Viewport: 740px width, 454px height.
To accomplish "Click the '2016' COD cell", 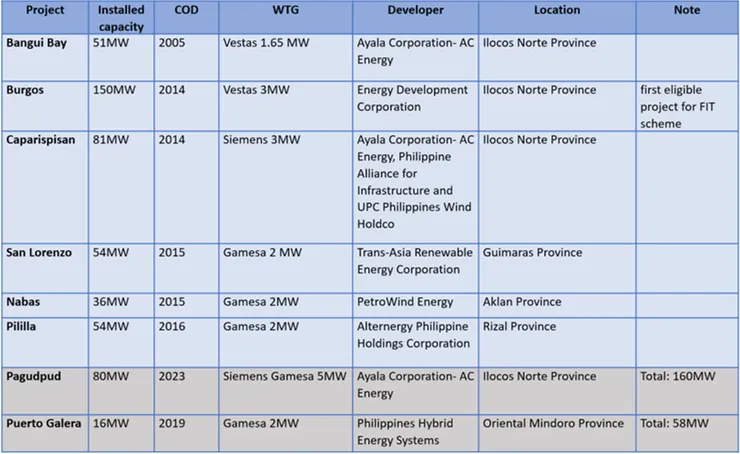I will click(x=186, y=342).
